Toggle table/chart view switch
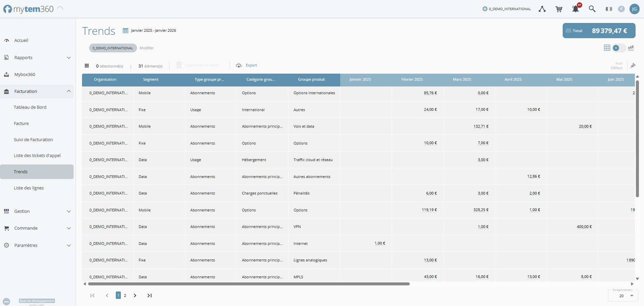Screen dimensions: 644x306 click(x=619, y=48)
